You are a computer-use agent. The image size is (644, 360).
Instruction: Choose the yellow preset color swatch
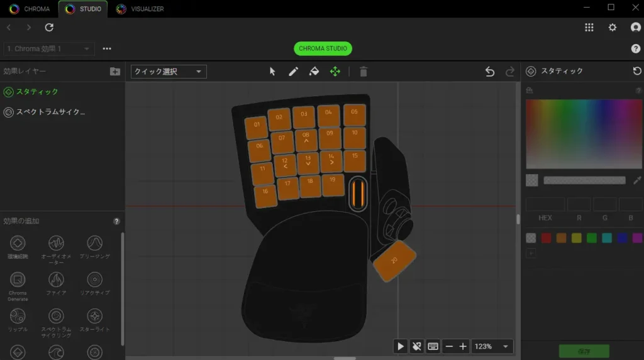[x=576, y=237]
